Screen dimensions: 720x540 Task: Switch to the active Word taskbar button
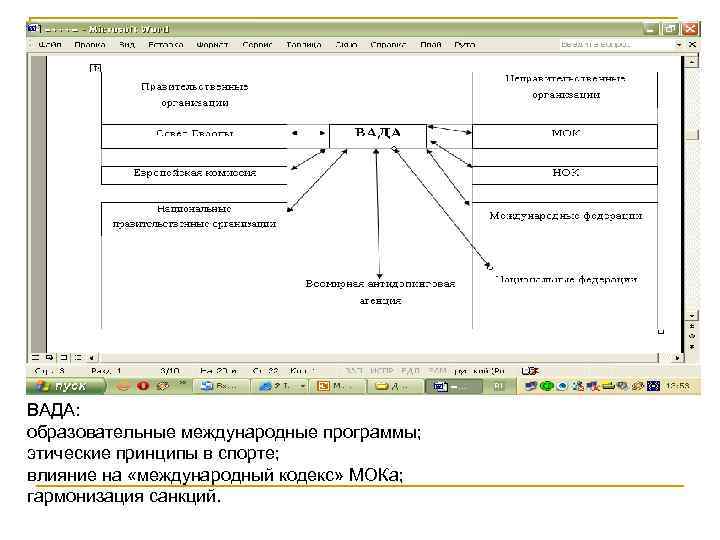453,387
